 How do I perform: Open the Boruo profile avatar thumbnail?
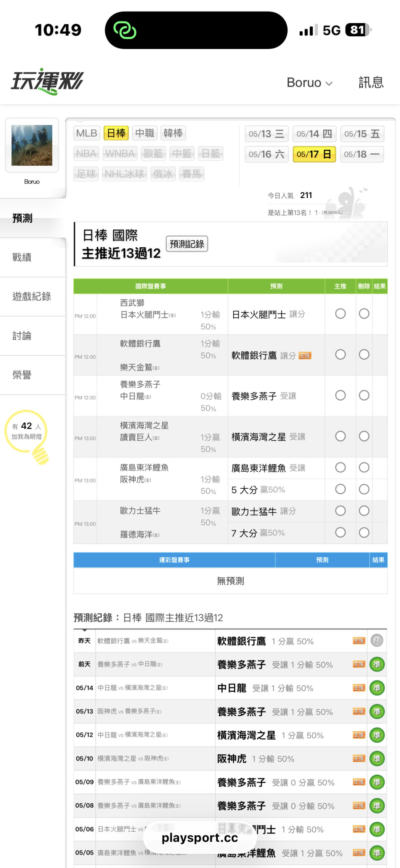[32, 145]
